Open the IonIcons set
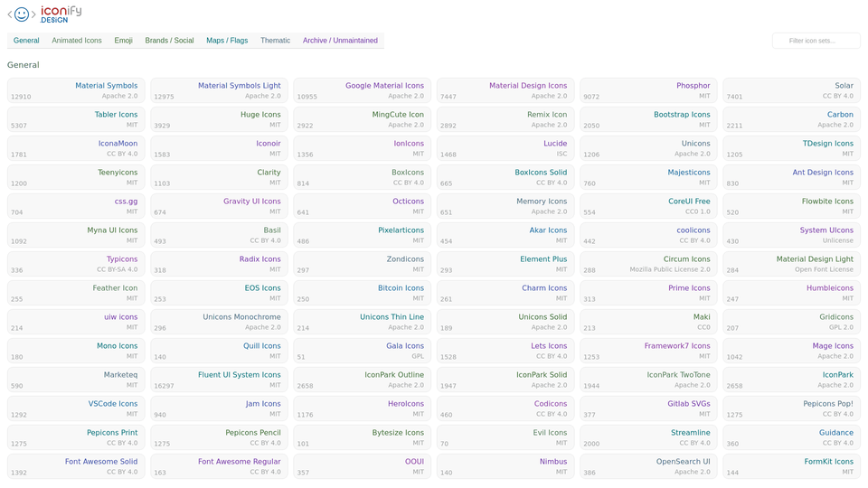 362,148
